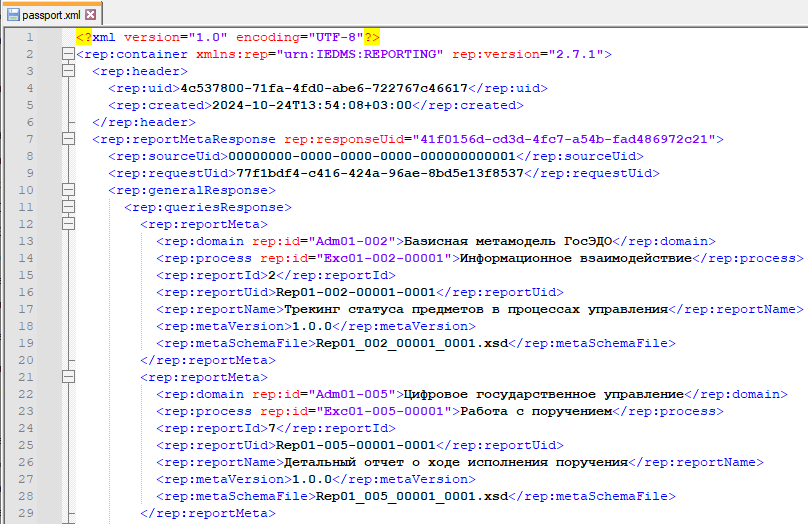Click file name Rep01_005_00001_0001.xsd
The image size is (808, 524).
tap(412, 496)
